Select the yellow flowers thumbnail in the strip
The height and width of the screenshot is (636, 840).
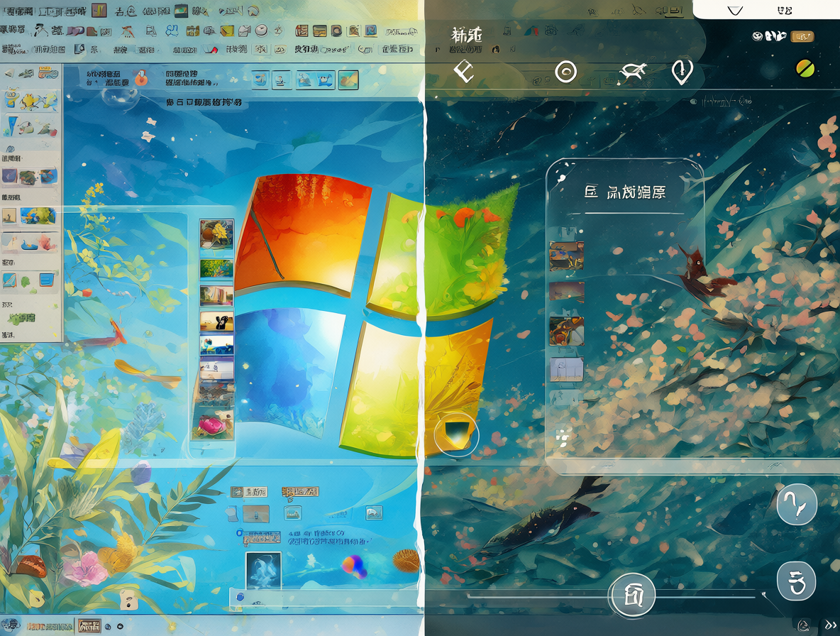[x=216, y=234]
